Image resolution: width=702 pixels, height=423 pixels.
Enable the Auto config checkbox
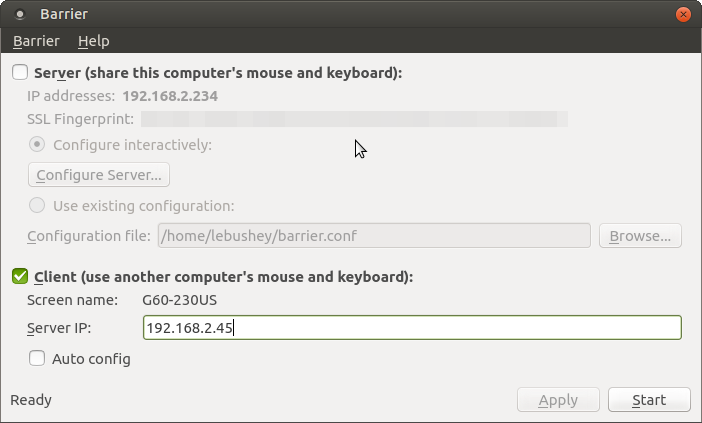37,358
